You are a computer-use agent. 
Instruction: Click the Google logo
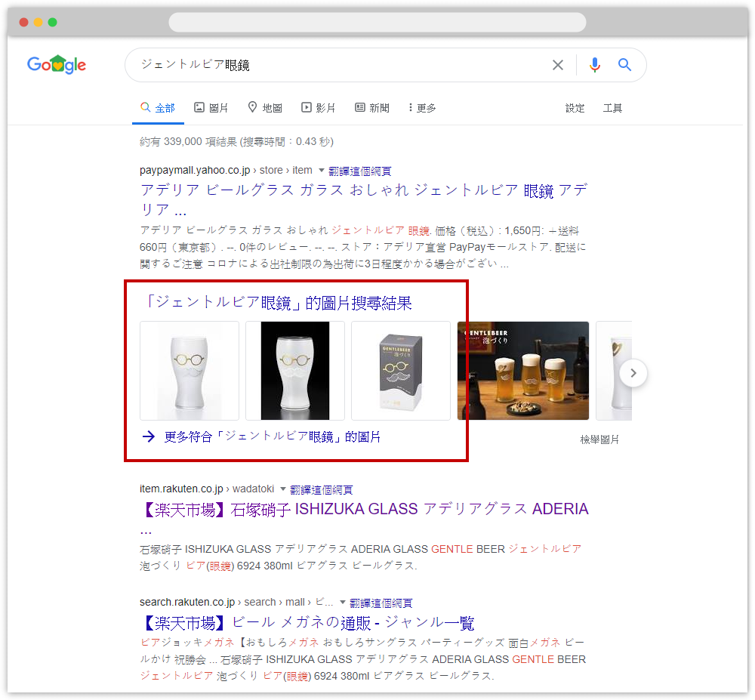pos(57,64)
